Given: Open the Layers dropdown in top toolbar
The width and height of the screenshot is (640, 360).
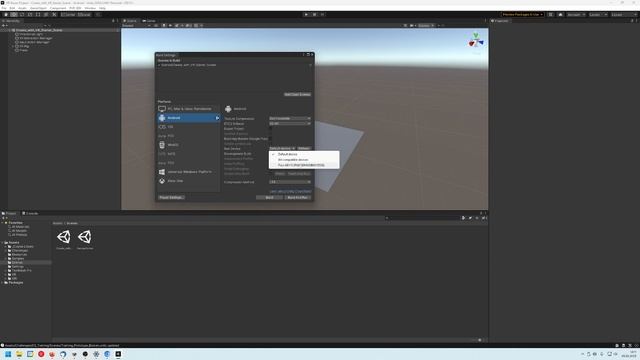Looking at the screenshot, I should pyautogui.click(x=597, y=15).
